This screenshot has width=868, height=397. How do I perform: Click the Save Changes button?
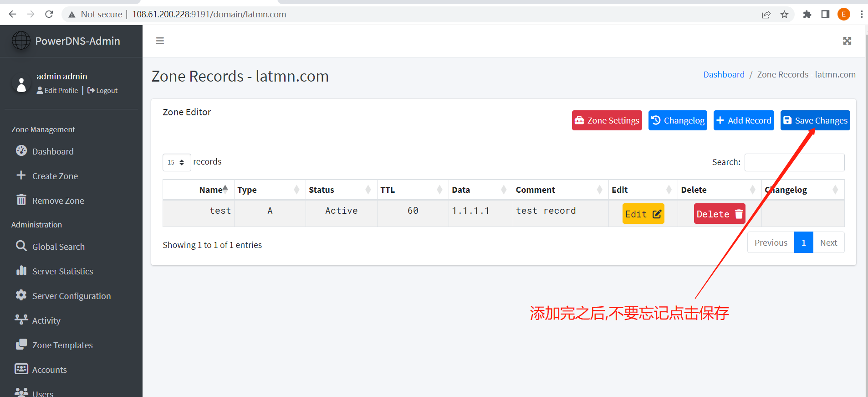click(815, 120)
